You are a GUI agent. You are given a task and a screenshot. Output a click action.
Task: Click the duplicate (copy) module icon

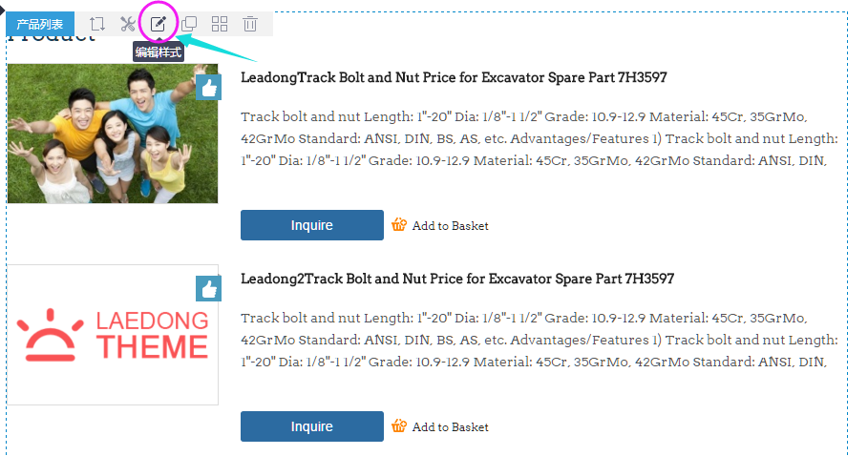pos(189,24)
